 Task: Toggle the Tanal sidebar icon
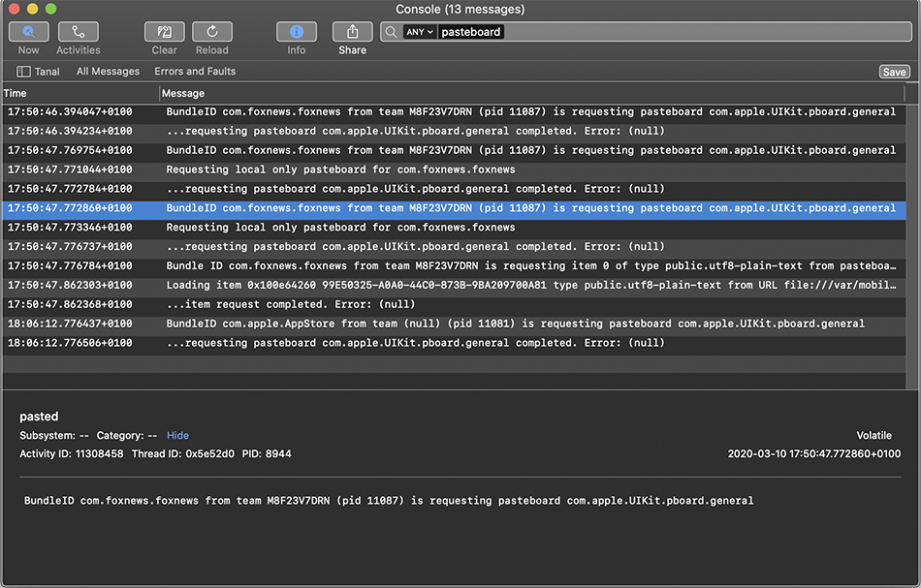click(23, 72)
